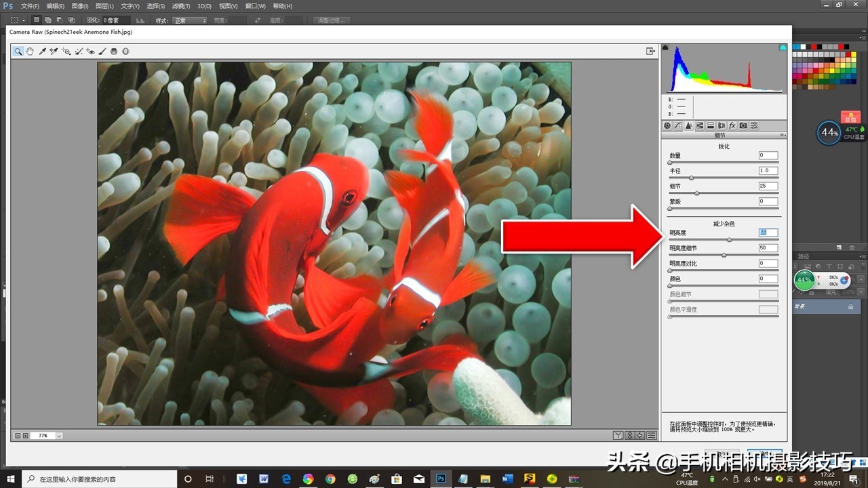Select the Adjustment Brush tool

102,52
